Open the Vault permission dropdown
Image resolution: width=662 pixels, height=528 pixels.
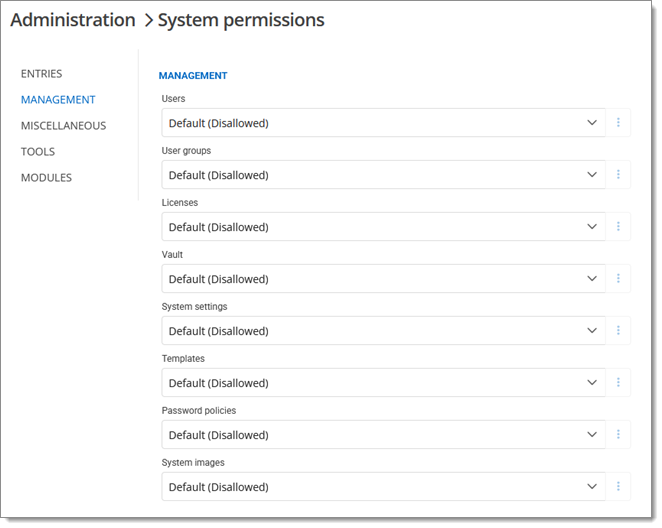tap(383, 279)
